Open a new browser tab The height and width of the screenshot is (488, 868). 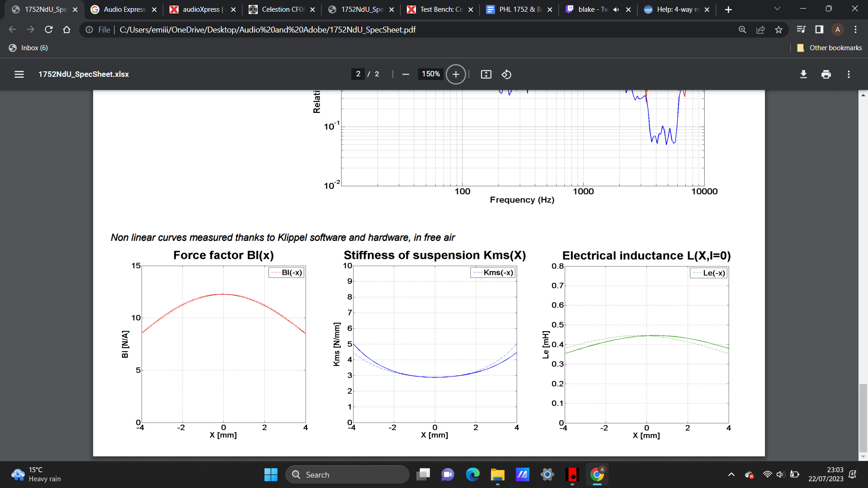(x=728, y=9)
